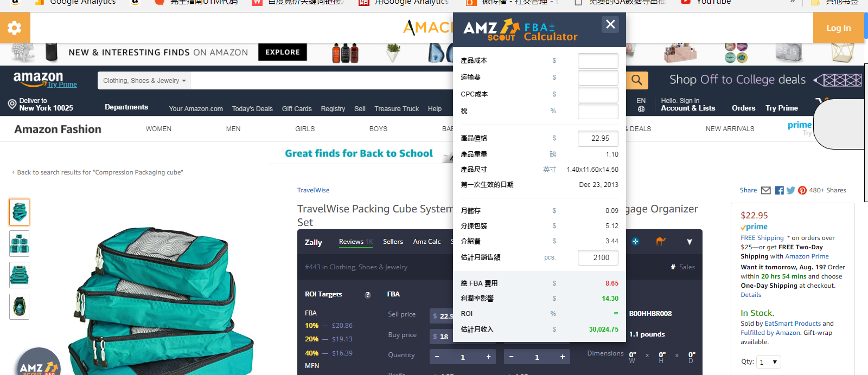The width and height of the screenshot is (868, 375).
Task: Open the TravelWise brand link
Action: [313, 190]
